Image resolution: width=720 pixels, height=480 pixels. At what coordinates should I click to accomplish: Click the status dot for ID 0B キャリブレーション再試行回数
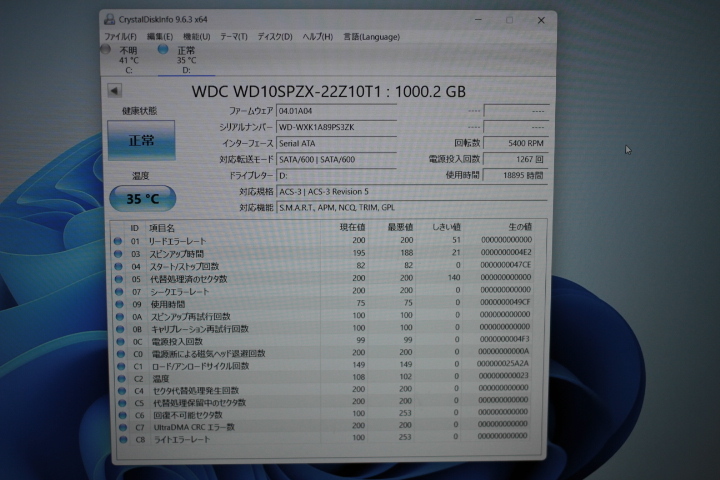pyautogui.click(x=120, y=329)
